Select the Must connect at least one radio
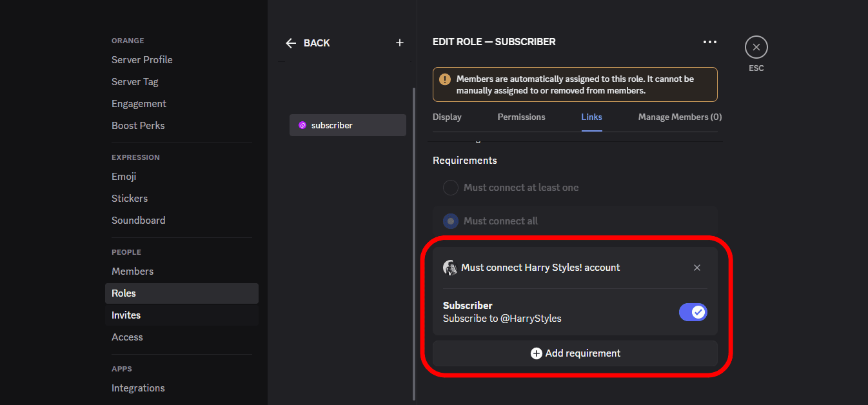868x405 pixels. [451, 188]
